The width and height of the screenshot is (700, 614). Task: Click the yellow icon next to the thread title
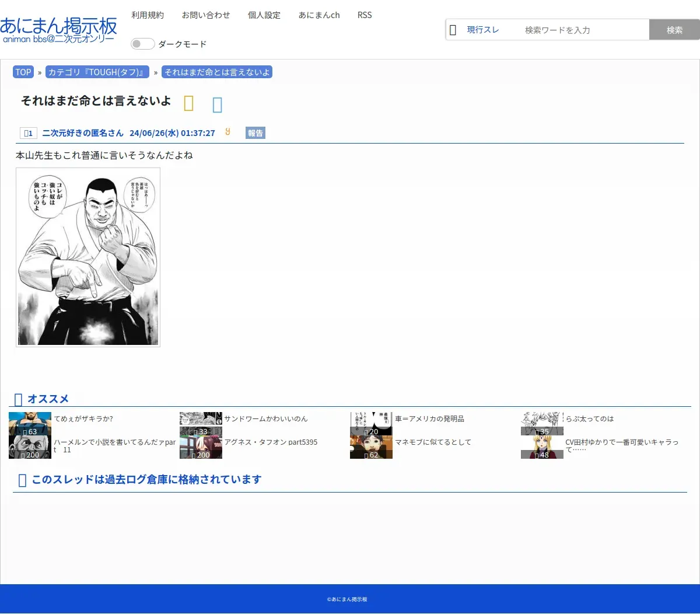pyautogui.click(x=189, y=104)
